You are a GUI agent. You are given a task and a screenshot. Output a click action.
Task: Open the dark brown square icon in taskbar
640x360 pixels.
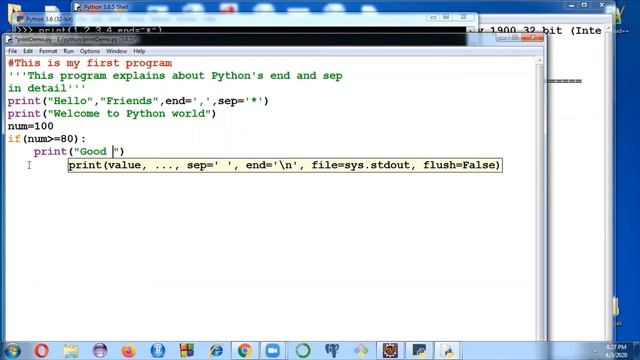[390, 351]
